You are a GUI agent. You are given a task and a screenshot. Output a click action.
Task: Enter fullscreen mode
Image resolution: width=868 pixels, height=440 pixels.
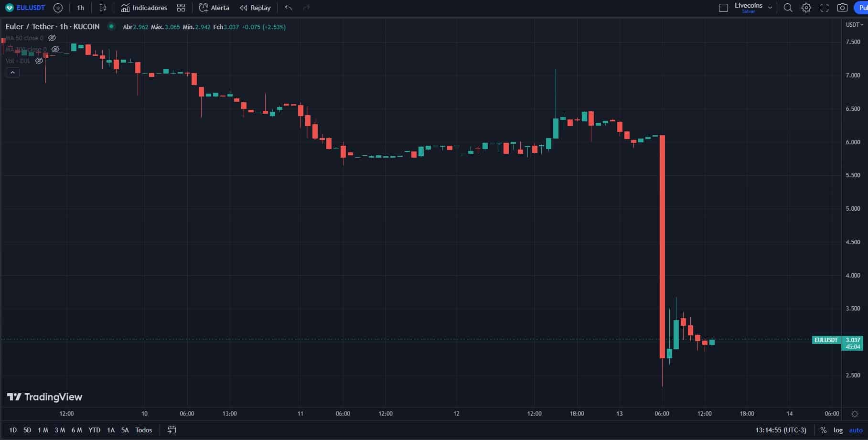tap(825, 8)
